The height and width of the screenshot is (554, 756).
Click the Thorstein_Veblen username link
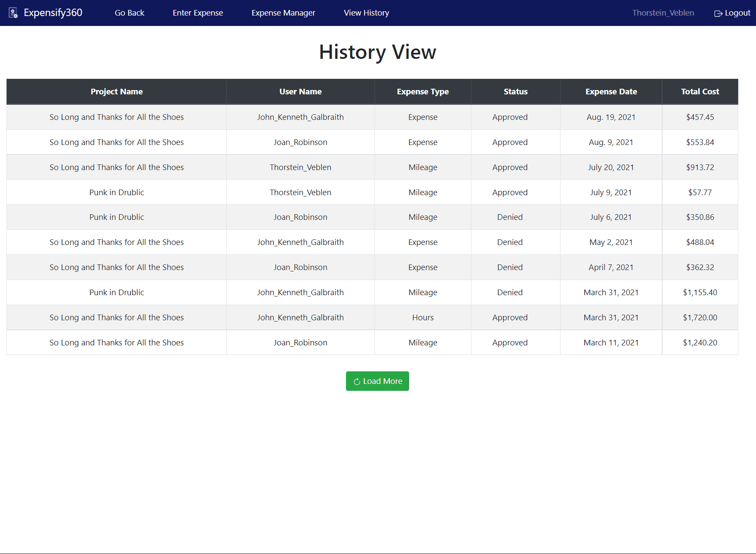coord(663,13)
